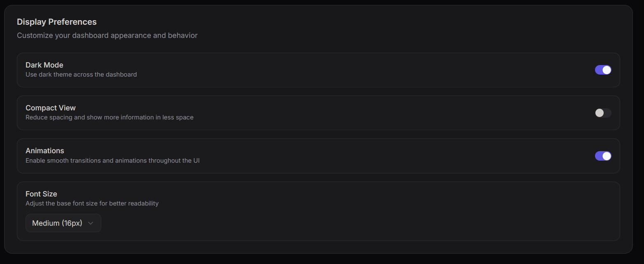Click the gray knob of the Compact View switch

[600, 113]
